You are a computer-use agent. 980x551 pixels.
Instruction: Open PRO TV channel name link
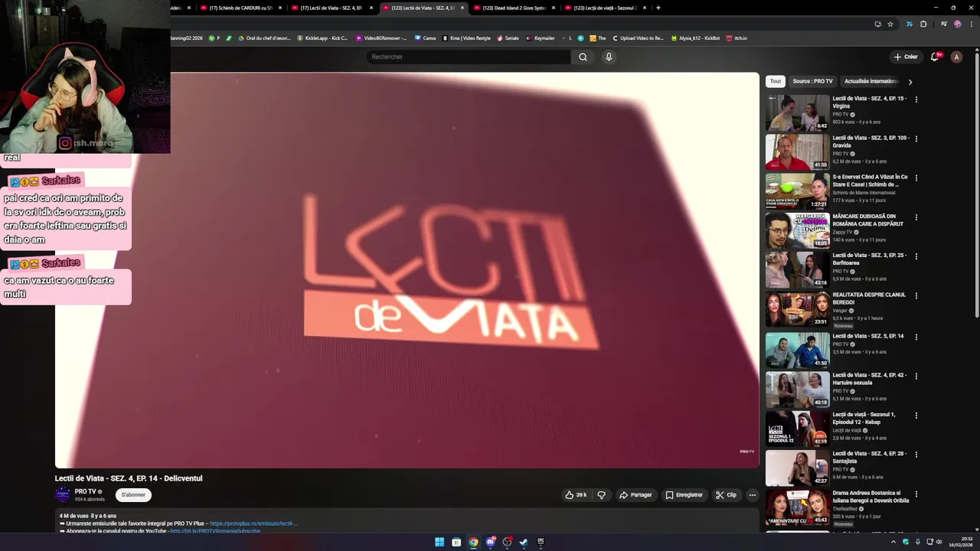(85, 491)
